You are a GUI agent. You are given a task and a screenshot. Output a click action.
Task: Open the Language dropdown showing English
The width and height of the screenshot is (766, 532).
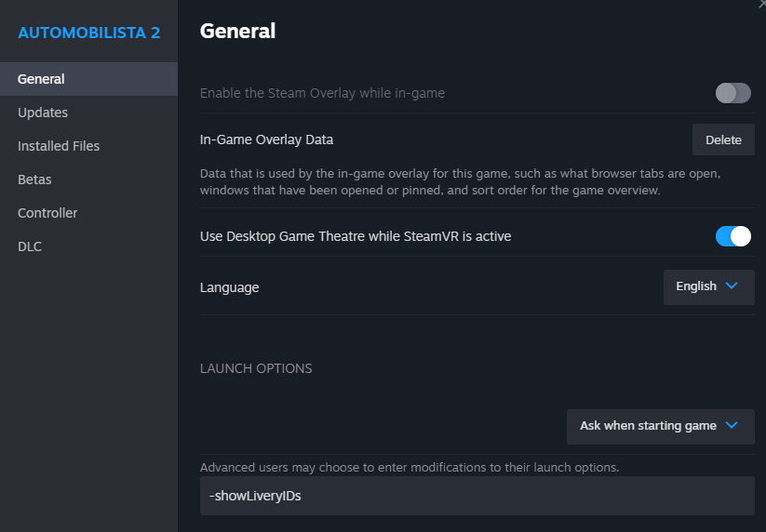coord(709,287)
